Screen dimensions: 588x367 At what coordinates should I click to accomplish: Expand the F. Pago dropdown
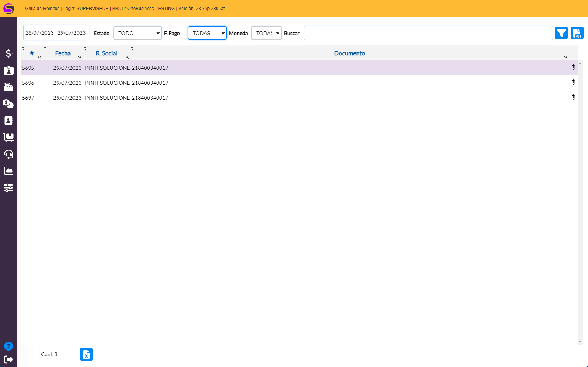pos(207,33)
